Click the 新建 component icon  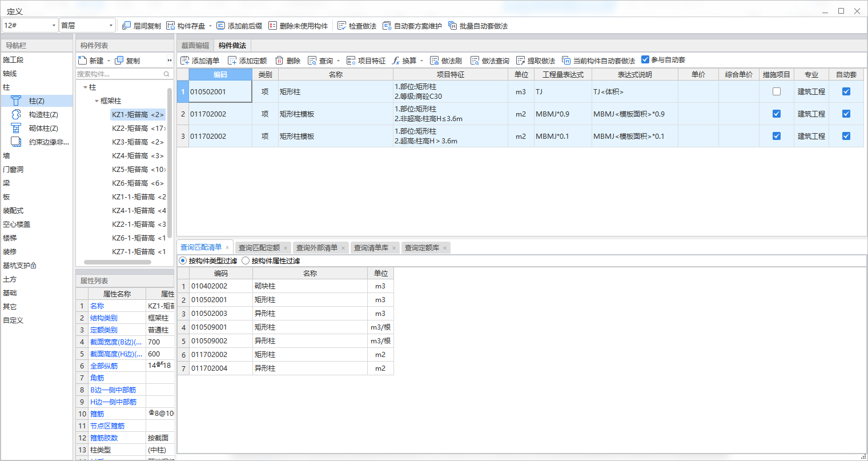click(x=82, y=61)
